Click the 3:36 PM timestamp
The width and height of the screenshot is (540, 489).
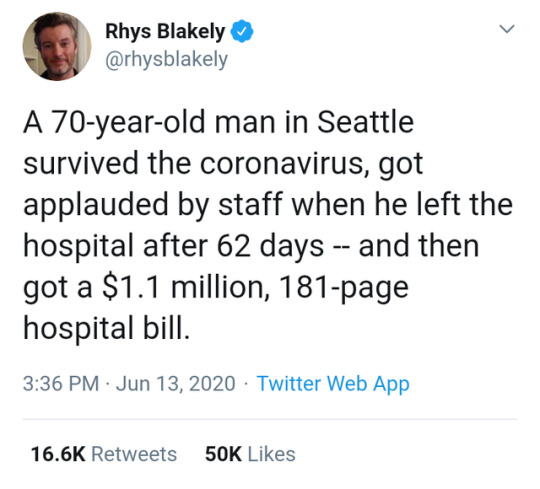point(61,384)
